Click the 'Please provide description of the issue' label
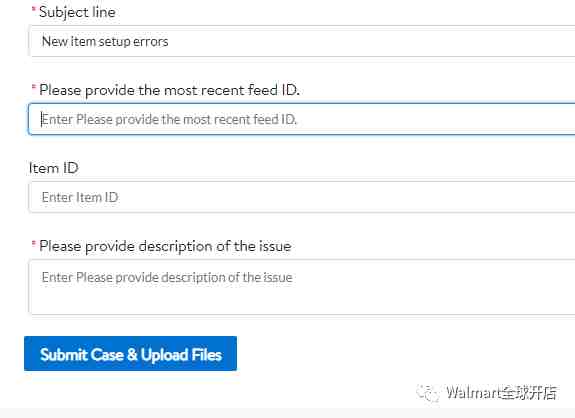Viewport: 575px width, 418px height. click(x=165, y=246)
